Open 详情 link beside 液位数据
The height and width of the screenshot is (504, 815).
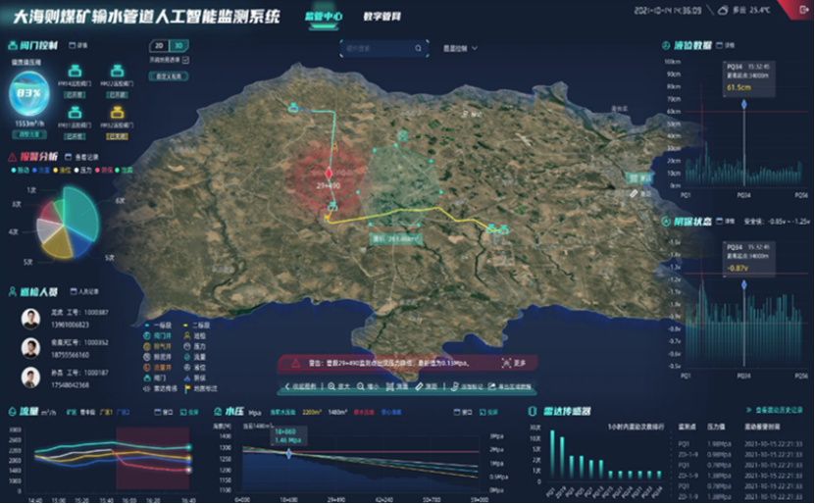tap(726, 45)
